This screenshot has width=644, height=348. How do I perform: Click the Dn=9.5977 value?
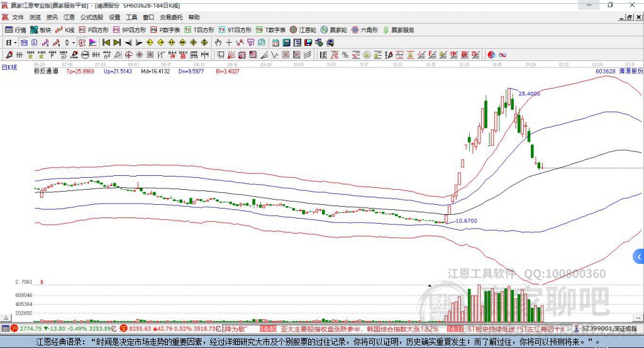[x=191, y=72]
